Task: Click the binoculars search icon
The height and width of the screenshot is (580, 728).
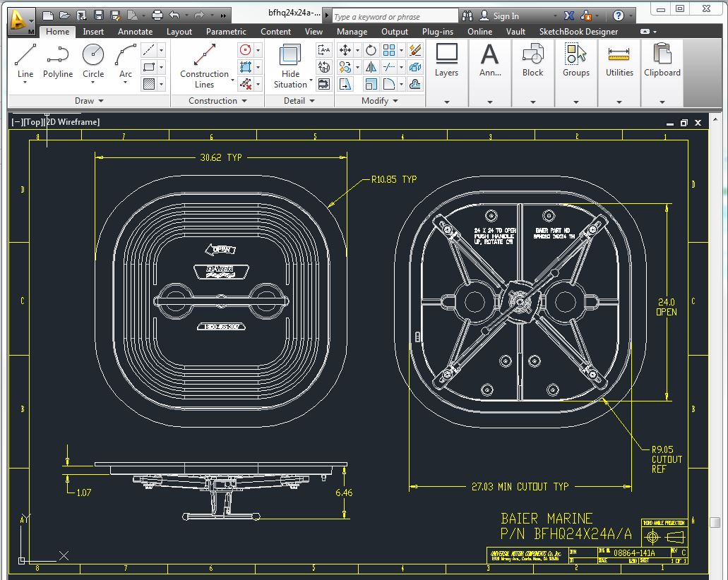Action: click(x=467, y=16)
